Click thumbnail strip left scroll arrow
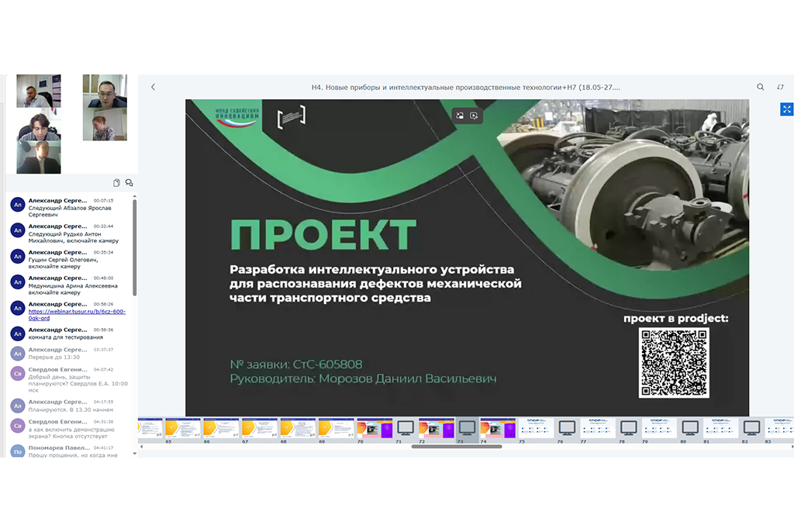794x532 pixels. point(141,447)
